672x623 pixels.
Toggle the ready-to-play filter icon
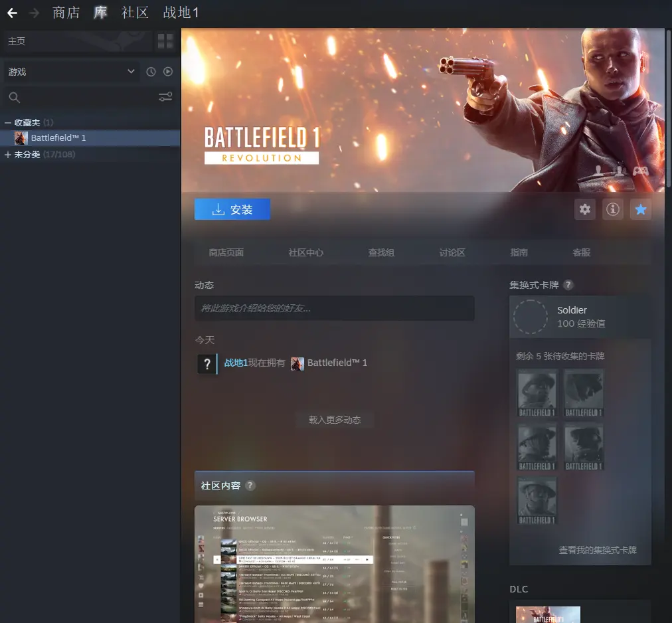[168, 72]
